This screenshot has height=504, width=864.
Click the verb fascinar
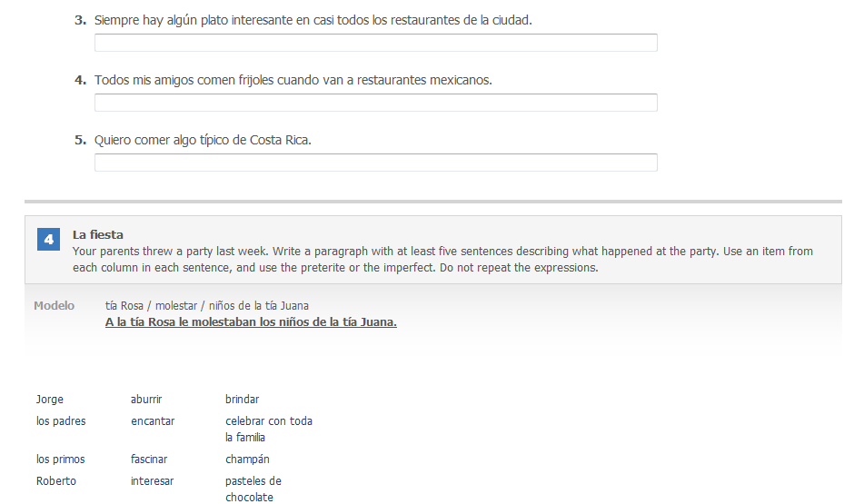pyautogui.click(x=149, y=460)
